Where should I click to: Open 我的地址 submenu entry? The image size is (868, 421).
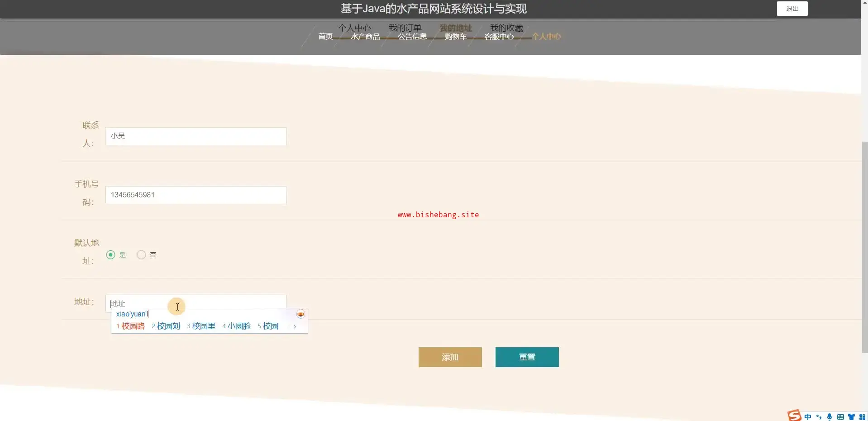tap(456, 28)
